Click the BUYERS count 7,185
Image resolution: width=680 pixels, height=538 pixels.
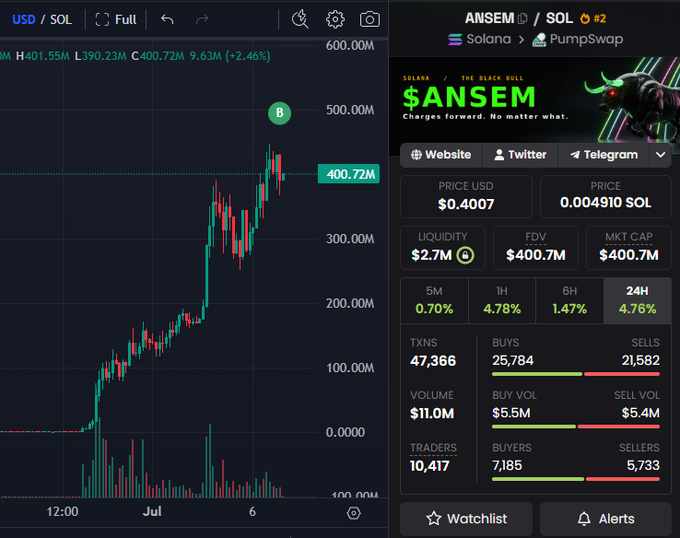pyautogui.click(x=507, y=466)
